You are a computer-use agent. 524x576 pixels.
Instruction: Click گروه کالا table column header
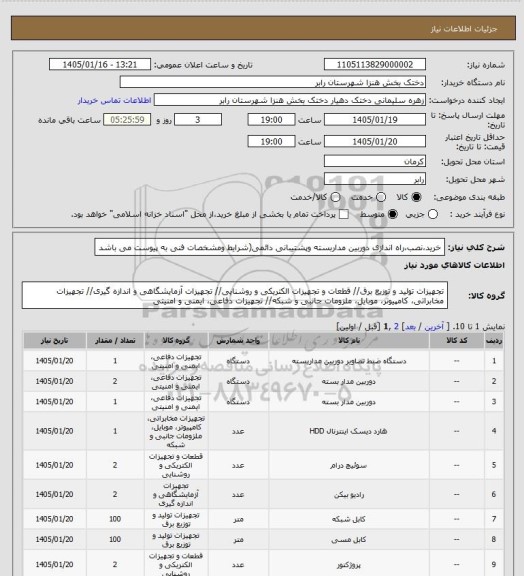[176, 341]
